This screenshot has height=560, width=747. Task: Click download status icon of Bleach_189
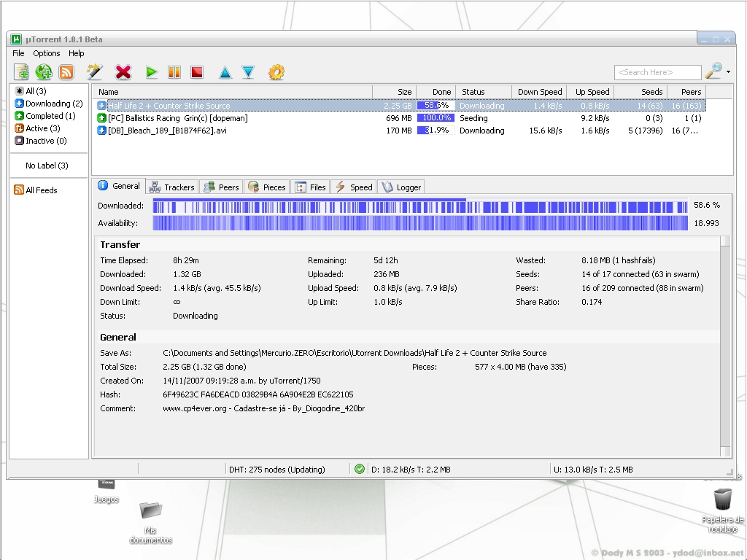click(101, 131)
